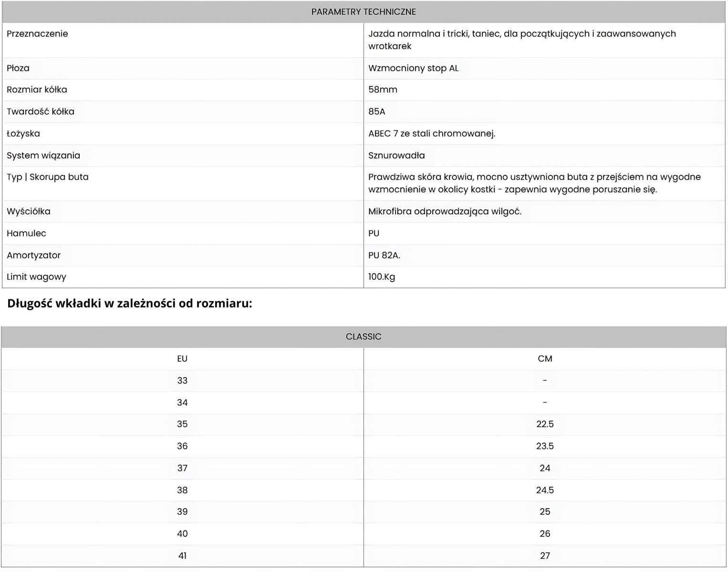Select EU size 35 cell
This screenshot has width=728, height=572.
click(x=182, y=424)
